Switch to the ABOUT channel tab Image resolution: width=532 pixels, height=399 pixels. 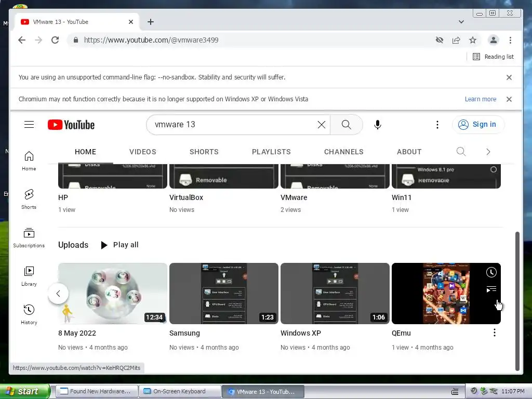click(409, 152)
